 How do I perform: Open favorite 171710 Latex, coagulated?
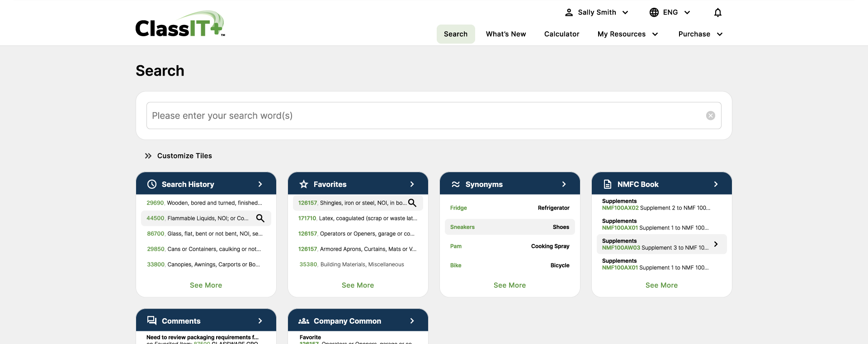click(x=358, y=218)
